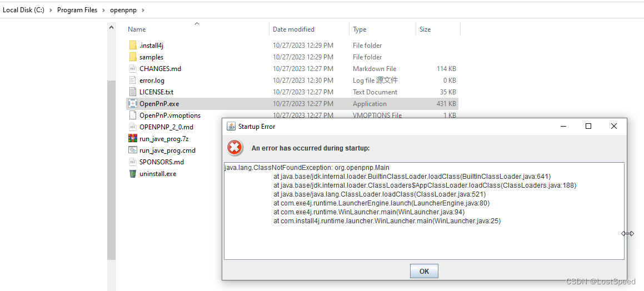Select file name OpenPnP.exe
644x291 pixels.
(159, 104)
